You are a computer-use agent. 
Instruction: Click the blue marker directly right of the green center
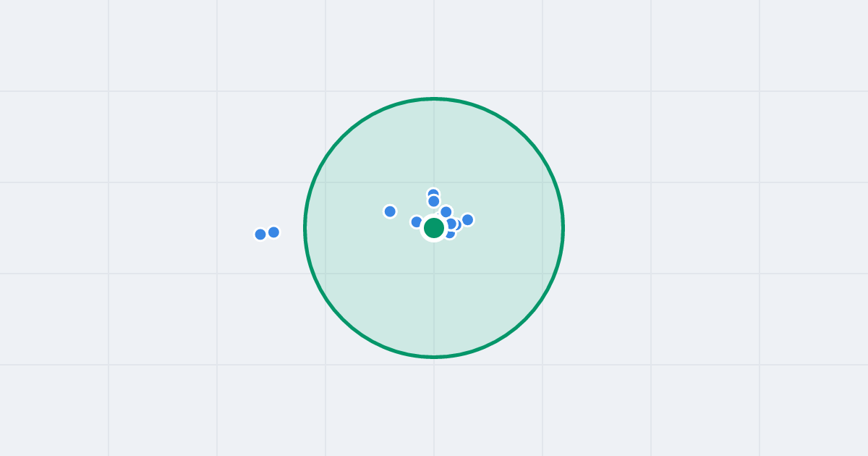[x=451, y=224]
